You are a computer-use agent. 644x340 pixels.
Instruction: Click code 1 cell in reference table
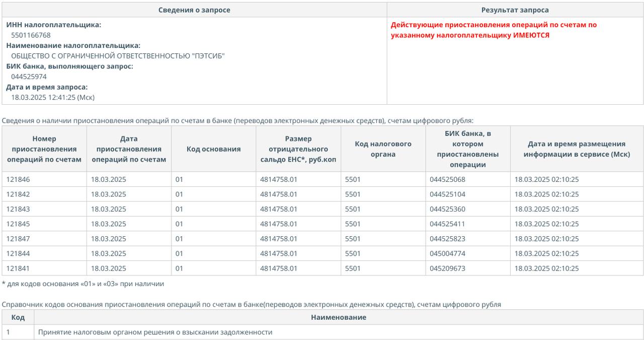pyautogui.click(x=18, y=332)
